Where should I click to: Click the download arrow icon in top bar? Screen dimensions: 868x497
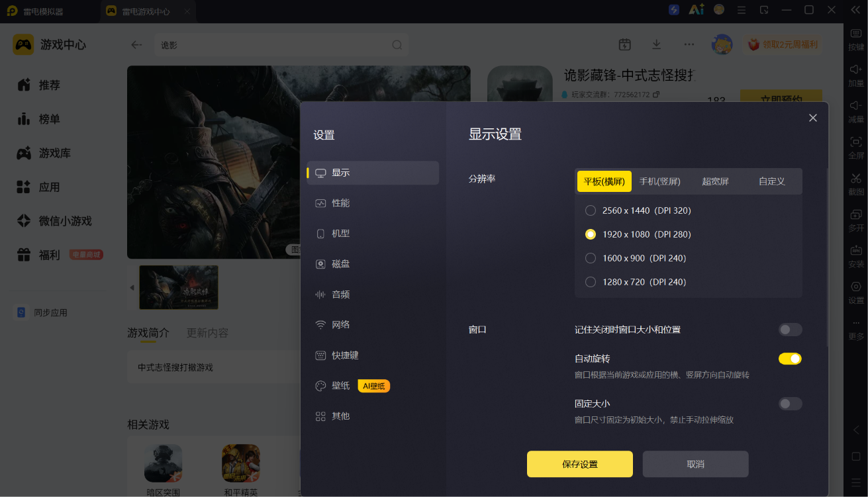(x=656, y=44)
